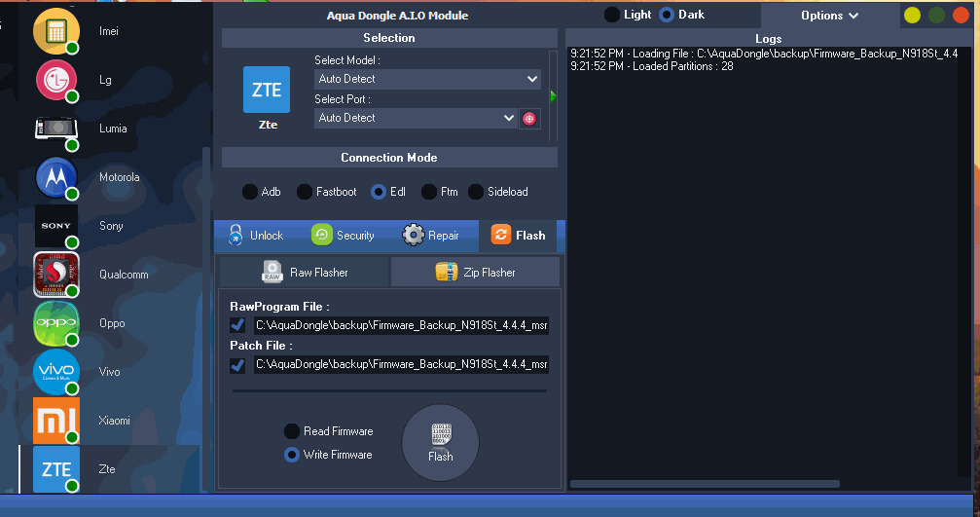Choose the Vivo brand icon

pos(56,372)
